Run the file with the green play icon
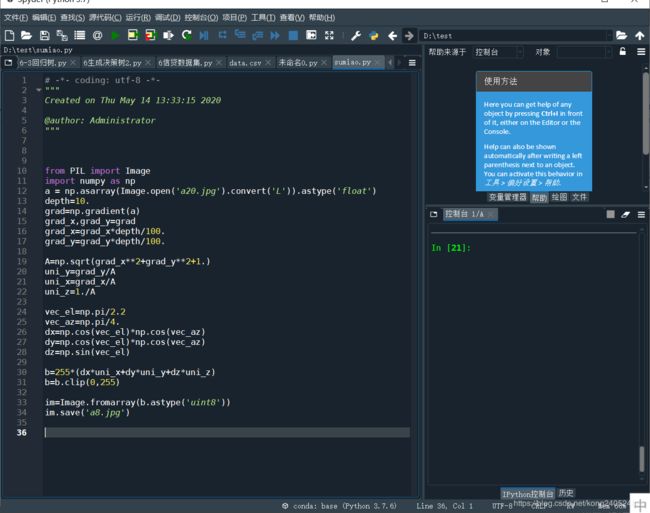The image size is (650, 513). coord(115,36)
